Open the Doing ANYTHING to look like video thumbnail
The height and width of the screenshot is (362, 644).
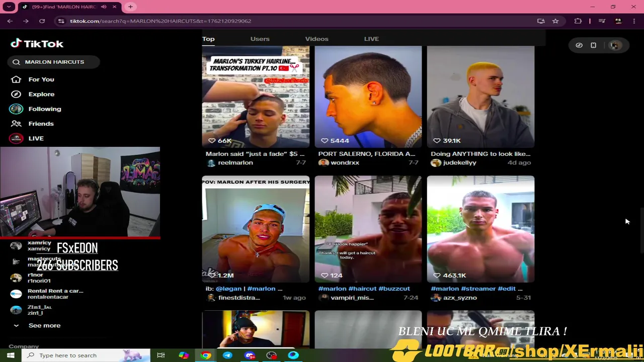(x=480, y=97)
